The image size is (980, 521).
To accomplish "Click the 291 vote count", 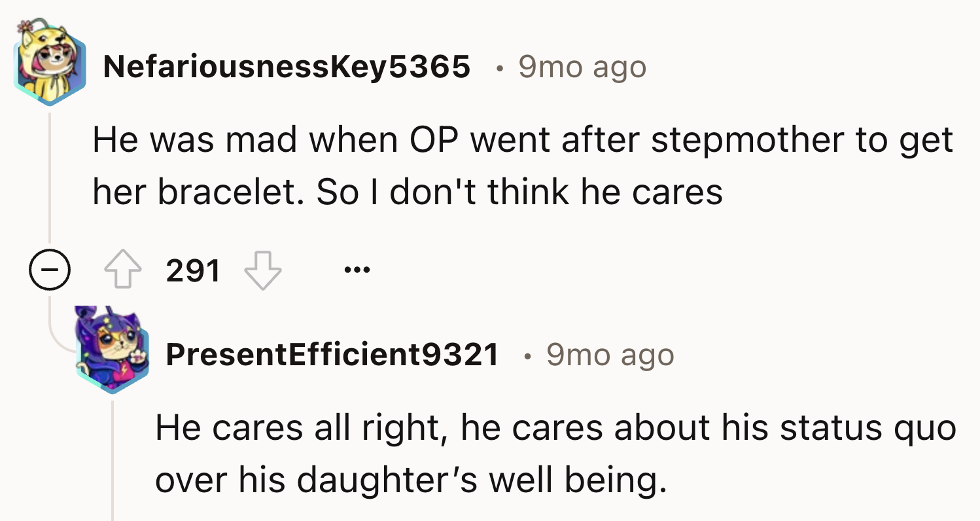I will pyautogui.click(x=193, y=269).
